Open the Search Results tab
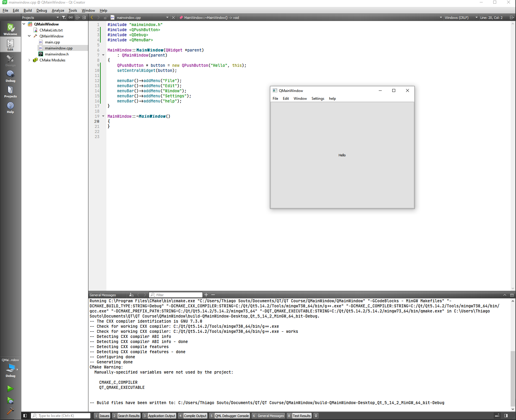 pos(126,416)
